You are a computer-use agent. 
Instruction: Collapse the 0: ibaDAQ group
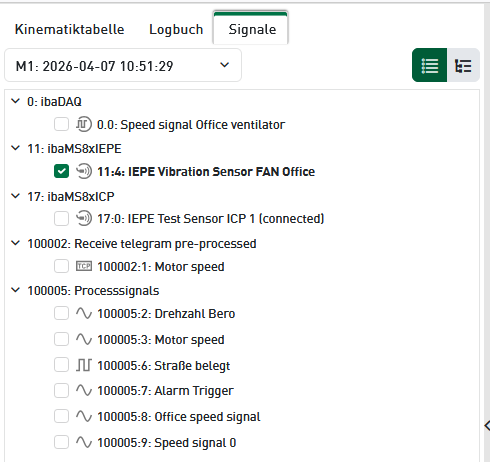click(x=15, y=101)
